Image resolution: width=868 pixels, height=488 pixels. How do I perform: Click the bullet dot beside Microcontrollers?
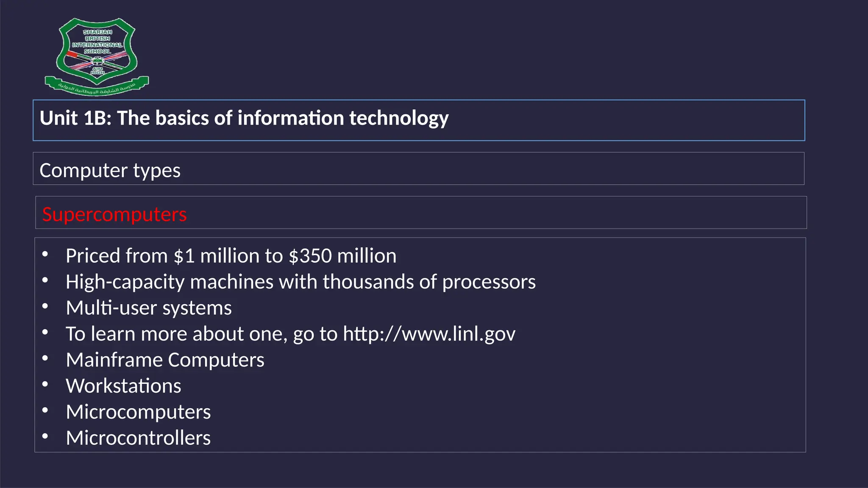[45, 436]
